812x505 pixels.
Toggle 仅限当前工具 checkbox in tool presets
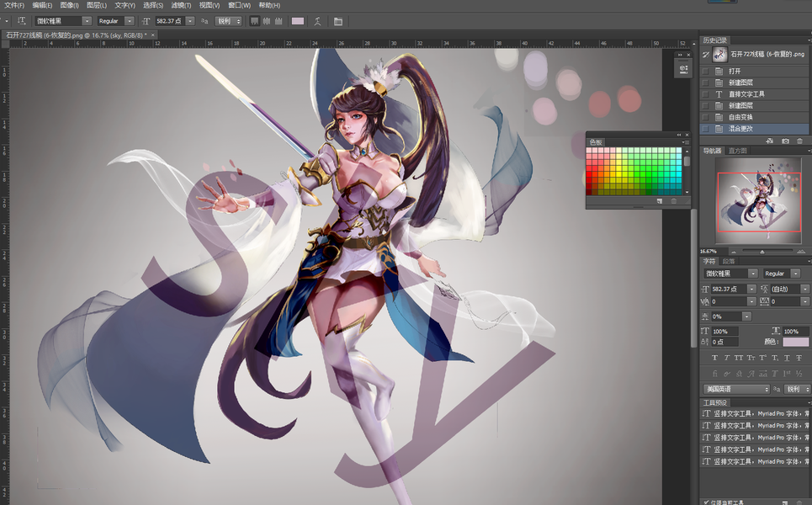[x=706, y=502]
